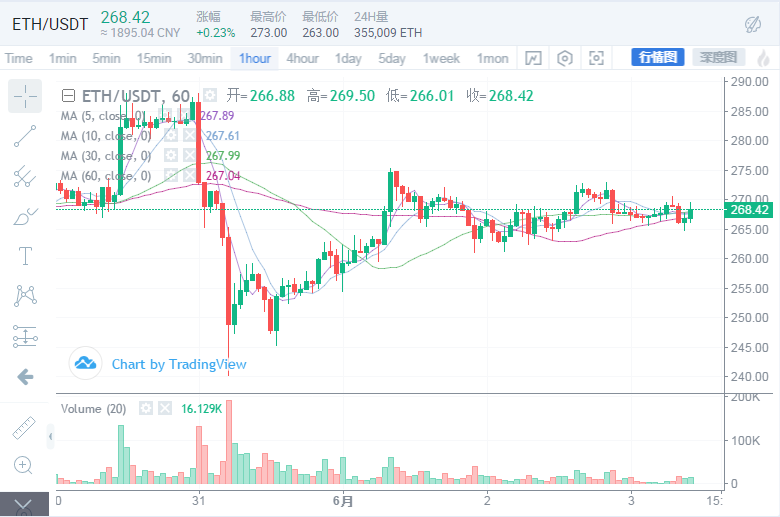Select the trend line drawing tool
This screenshot has width=780, height=517.
25,138
